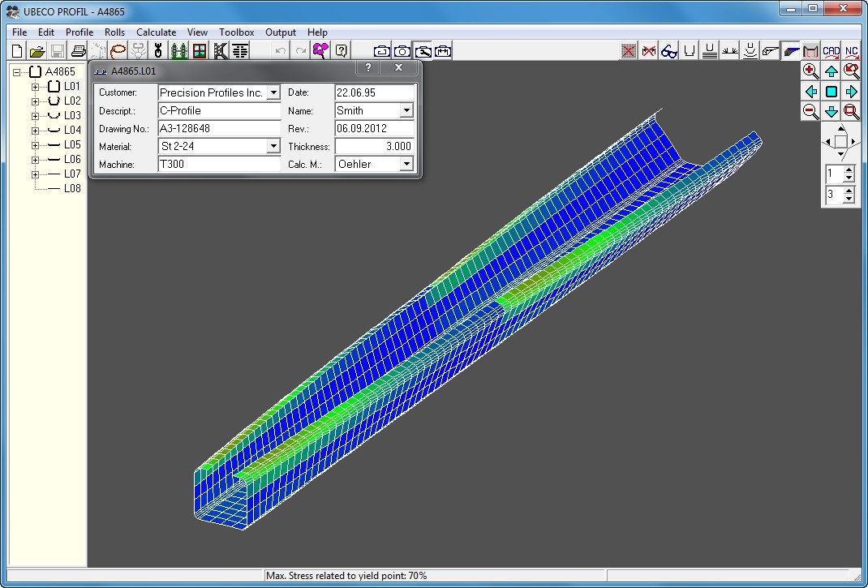
Task: Open the Customer dropdown list
Action: pos(273,93)
